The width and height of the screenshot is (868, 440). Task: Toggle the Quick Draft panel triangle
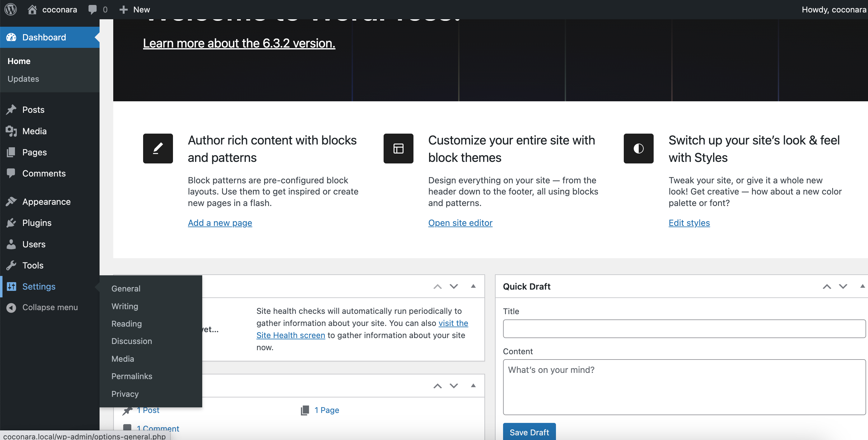[862, 286]
